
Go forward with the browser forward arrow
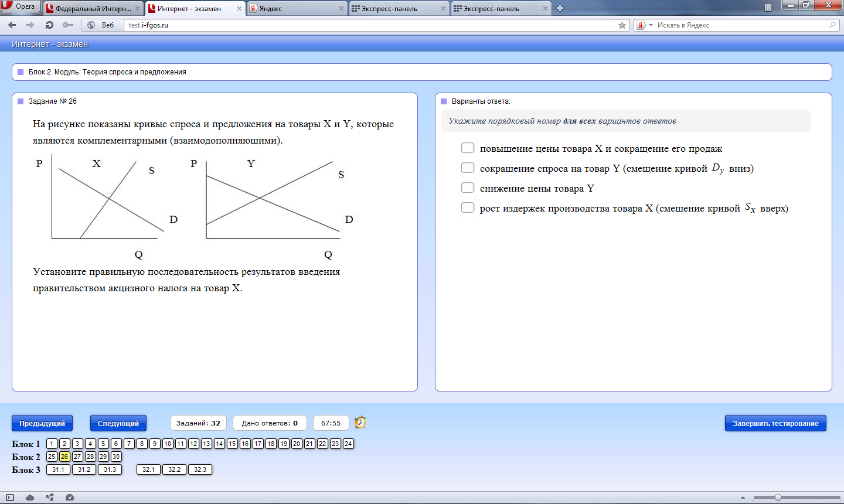[30, 25]
